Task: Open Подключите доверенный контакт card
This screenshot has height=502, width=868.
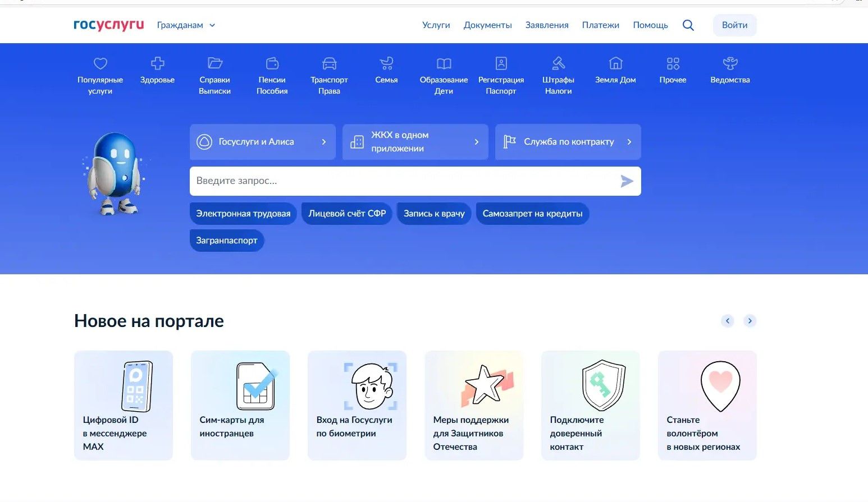Action: (x=591, y=406)
